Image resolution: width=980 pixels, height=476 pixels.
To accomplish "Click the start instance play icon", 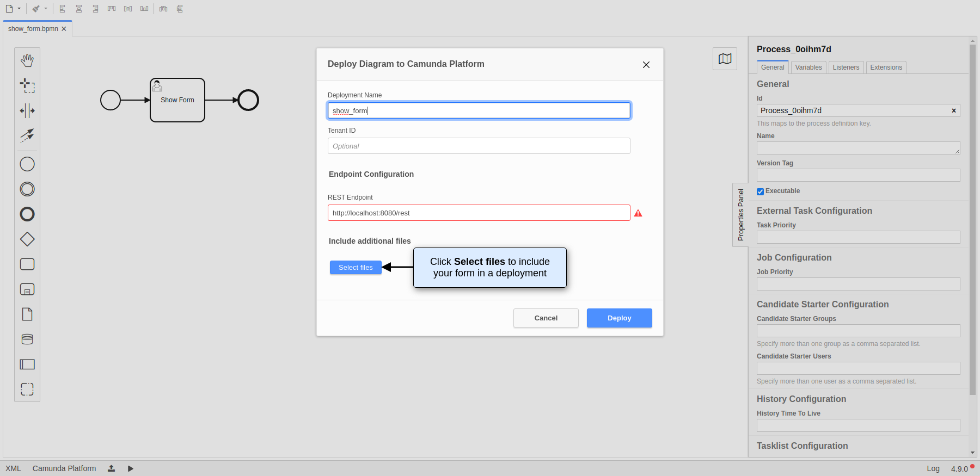I will pos(131,468).
